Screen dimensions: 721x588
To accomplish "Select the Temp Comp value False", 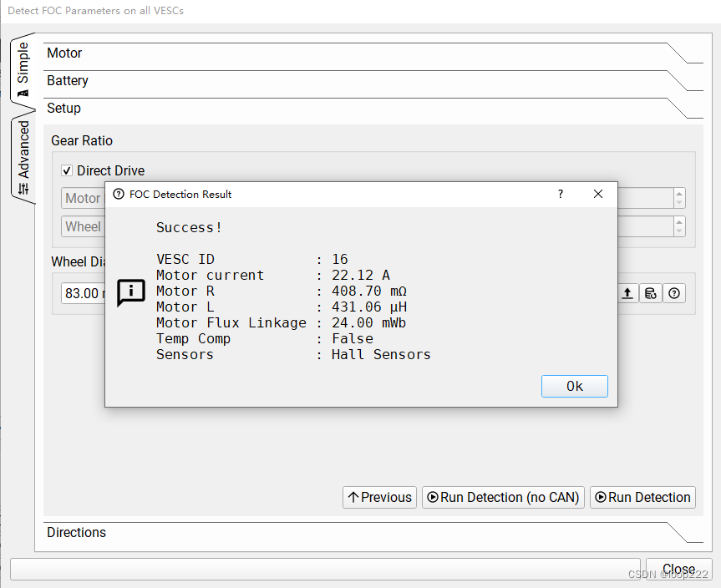I will (353, 339).
